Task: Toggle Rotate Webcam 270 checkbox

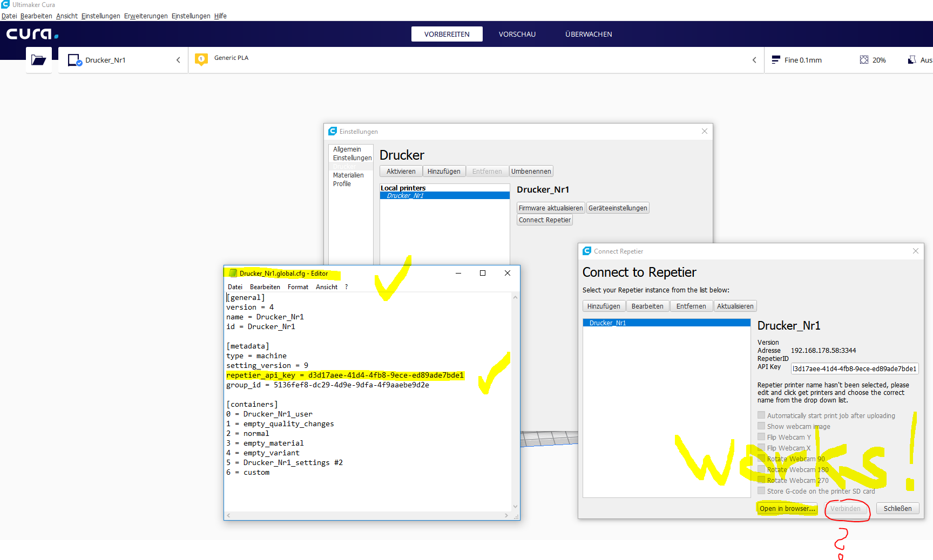Action: pos(761,480)
